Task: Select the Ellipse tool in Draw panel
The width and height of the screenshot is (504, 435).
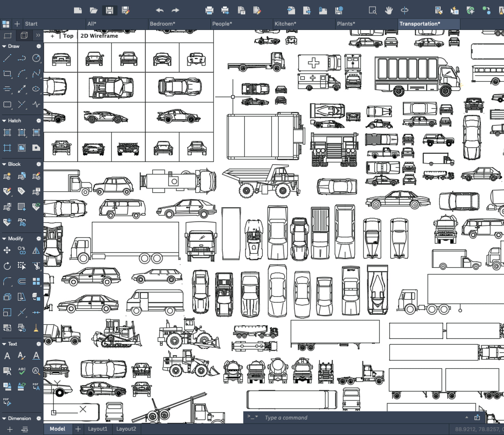Action: pyautogui.click(x=36, y=89)
